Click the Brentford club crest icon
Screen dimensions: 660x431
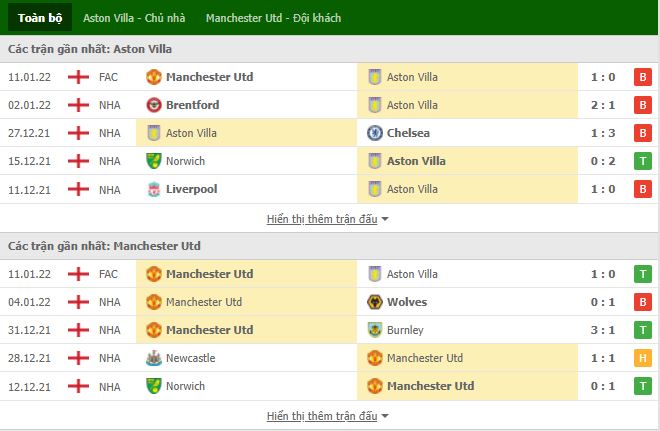coord(154,105)
